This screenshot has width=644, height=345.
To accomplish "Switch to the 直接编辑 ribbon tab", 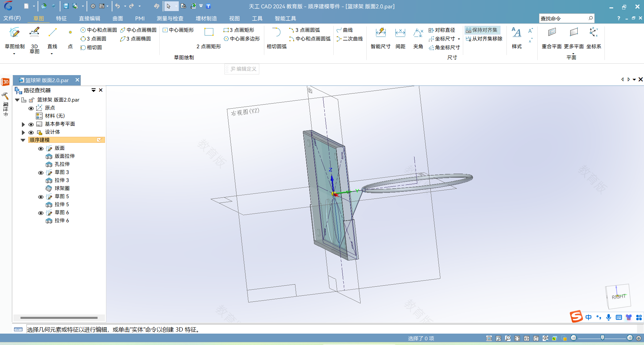I will [90, 18].
